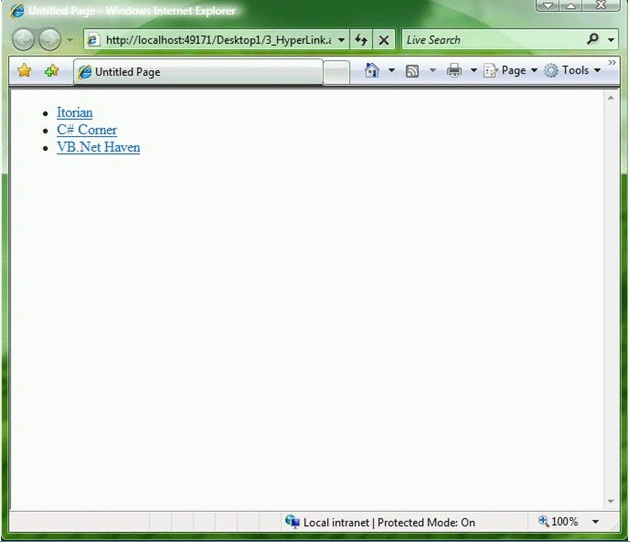
Task: Show more toolbar commands chevron
Action: (612, 62)
